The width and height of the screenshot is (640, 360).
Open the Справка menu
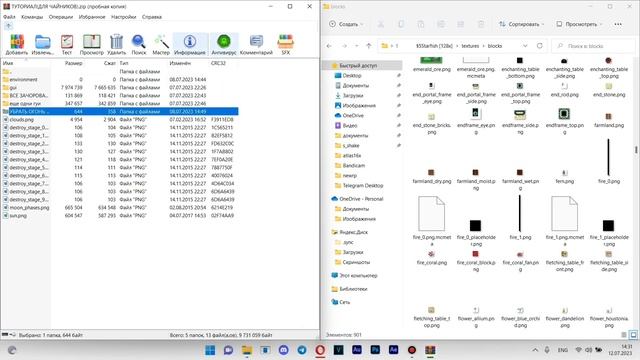click(152, 17)
